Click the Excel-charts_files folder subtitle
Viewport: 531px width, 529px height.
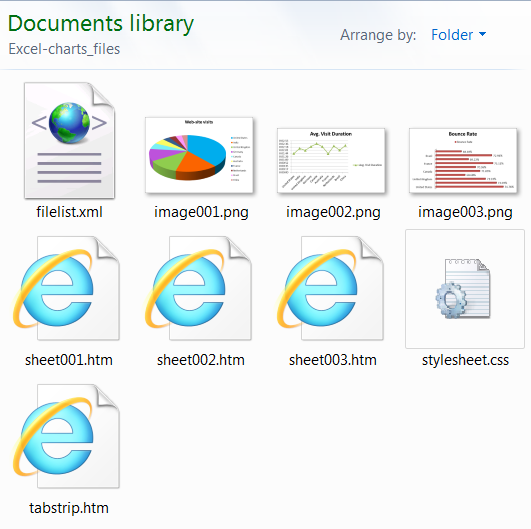pyautogui.click(x=64, y=49)
